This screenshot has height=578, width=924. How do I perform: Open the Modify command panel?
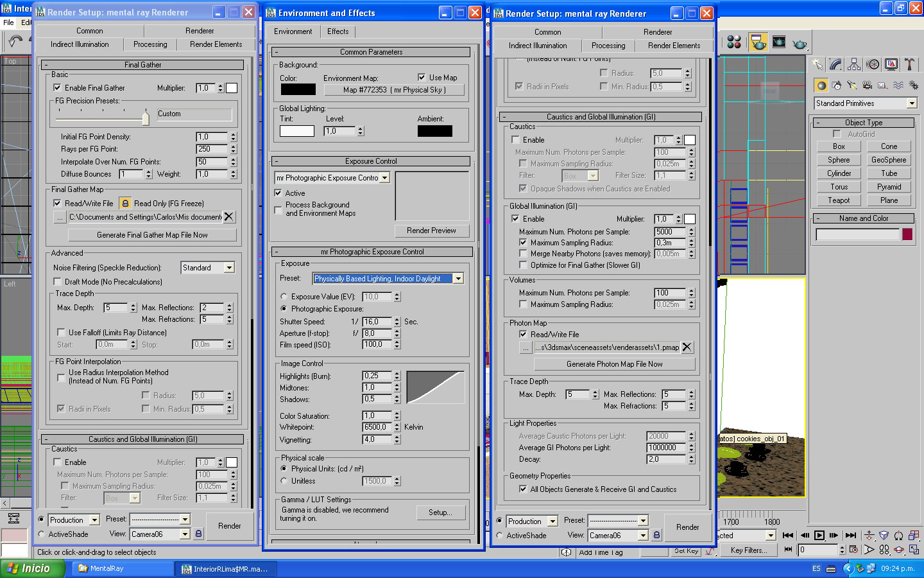[835, 64]
